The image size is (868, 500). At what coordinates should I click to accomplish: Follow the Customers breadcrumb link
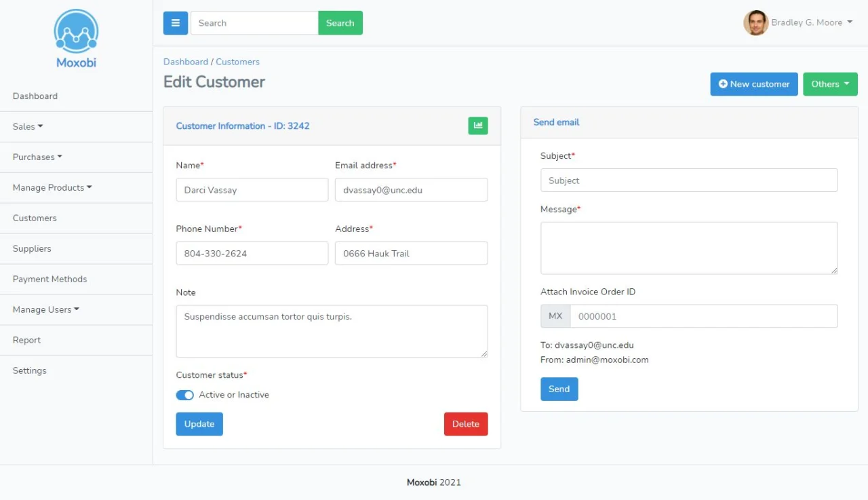237,62
